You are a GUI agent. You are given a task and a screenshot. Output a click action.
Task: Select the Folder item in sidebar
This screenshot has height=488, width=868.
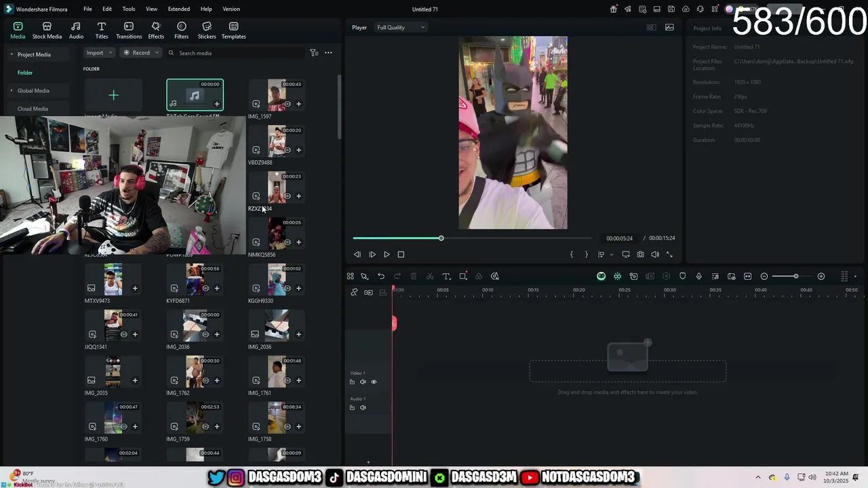(x=25, y=73)
